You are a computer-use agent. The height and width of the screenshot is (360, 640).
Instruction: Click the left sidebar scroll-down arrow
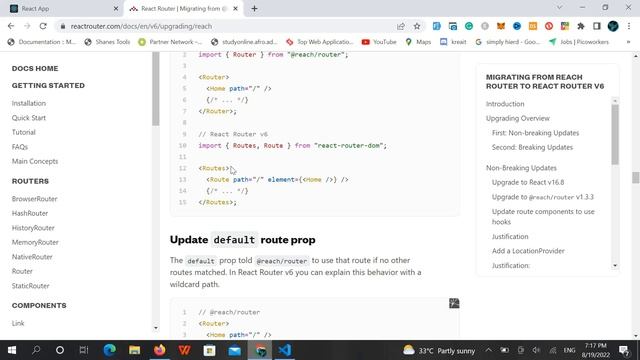156,328
